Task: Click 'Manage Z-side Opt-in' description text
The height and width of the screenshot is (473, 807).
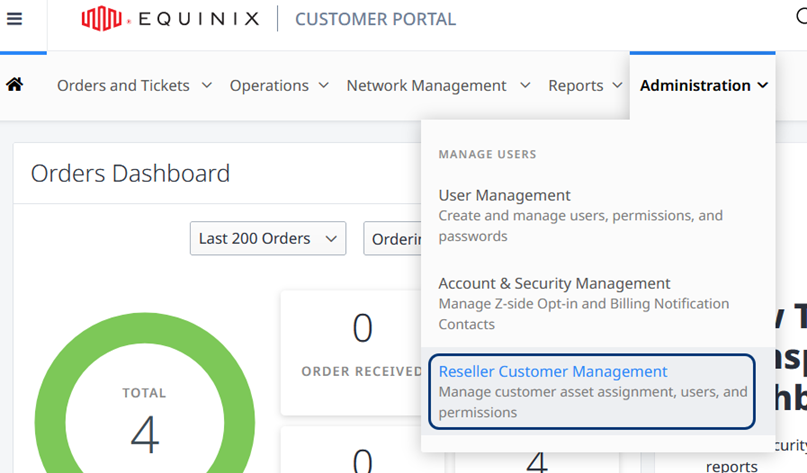Action: [584, 313]
